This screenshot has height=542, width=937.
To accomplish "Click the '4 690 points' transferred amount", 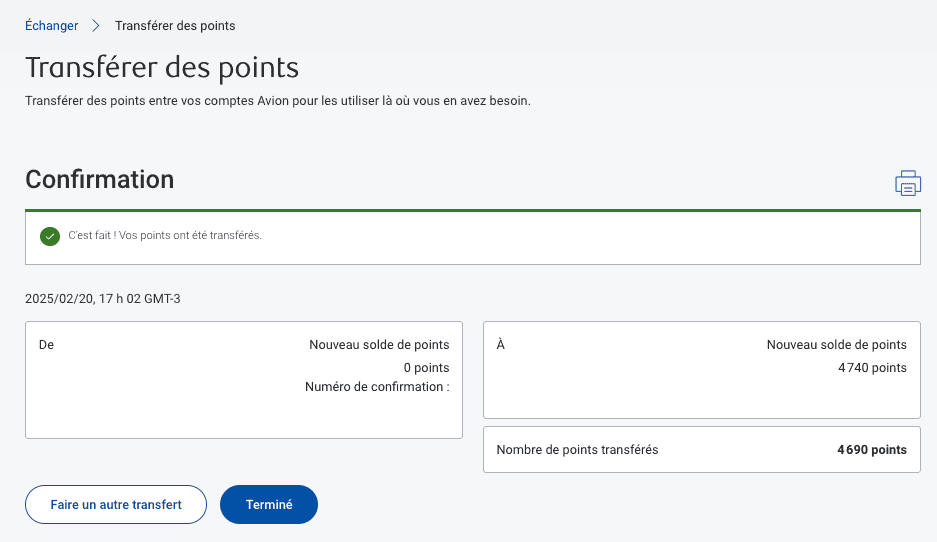I will [871, 450].
